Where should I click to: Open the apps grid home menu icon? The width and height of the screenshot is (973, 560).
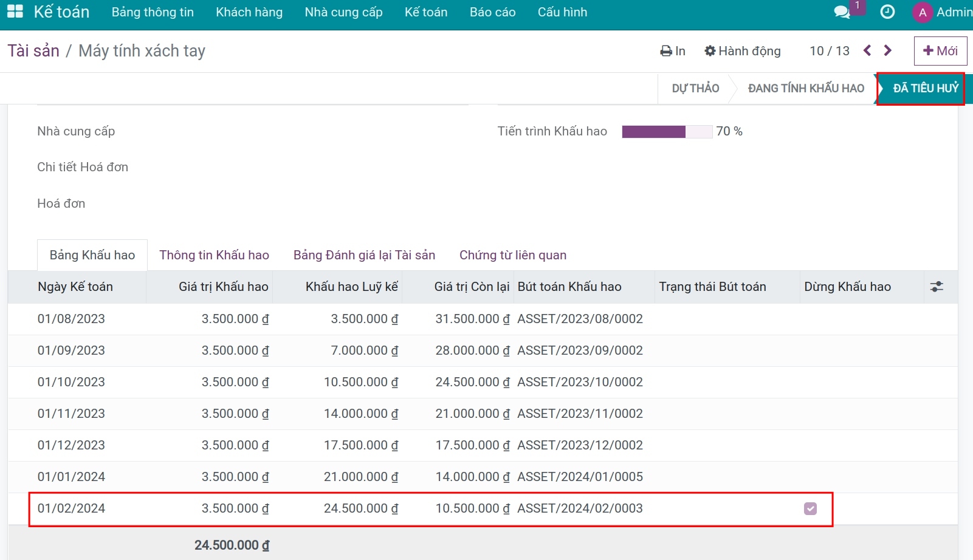pyautogui.click(x=15, y=12)
